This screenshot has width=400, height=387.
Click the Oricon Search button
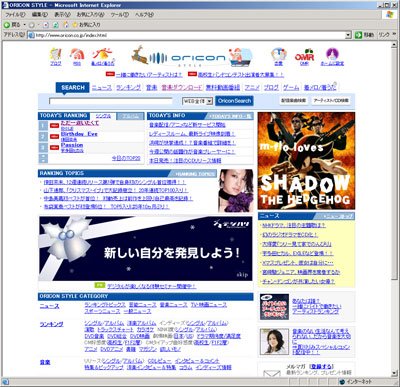tap(234, 101)
